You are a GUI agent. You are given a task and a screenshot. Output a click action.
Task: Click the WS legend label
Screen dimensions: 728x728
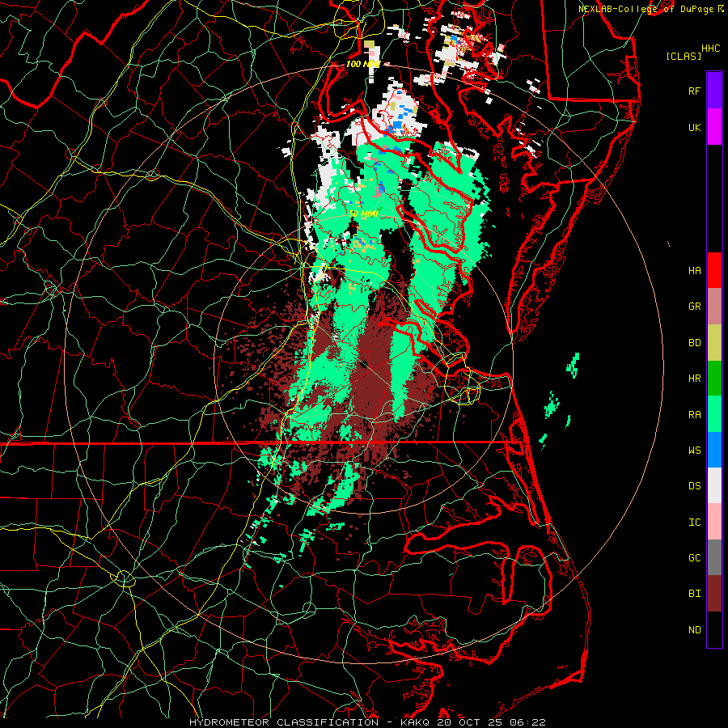point(694,450)
